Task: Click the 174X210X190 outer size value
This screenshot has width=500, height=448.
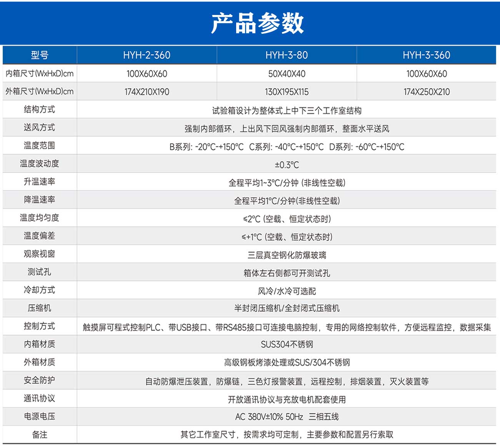Action: click(147, 92)
